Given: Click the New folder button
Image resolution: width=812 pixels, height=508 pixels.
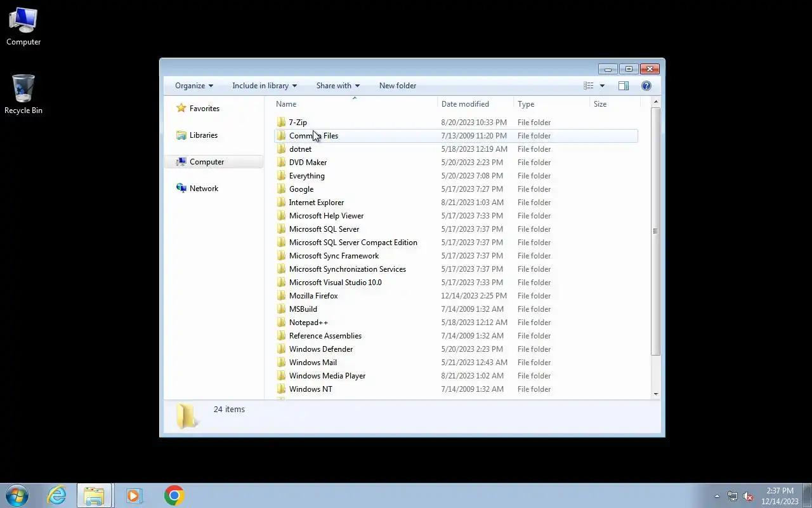Looking at the screenshot, I should [x=398, y=86].
